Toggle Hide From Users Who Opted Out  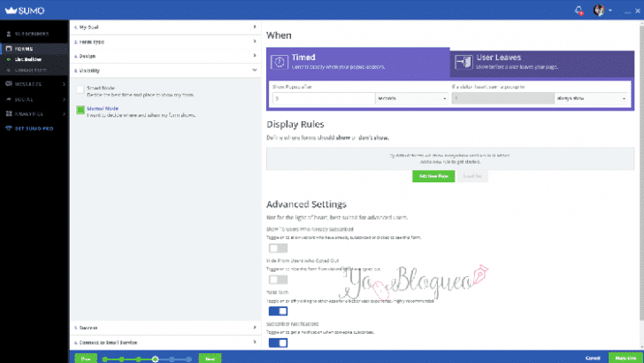tap(277, 279)
